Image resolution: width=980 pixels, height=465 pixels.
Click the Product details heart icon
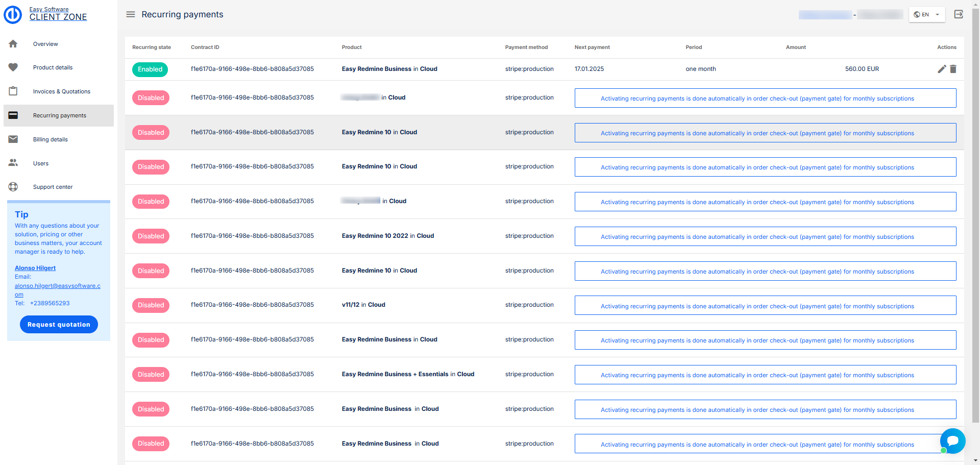(13, 67)
